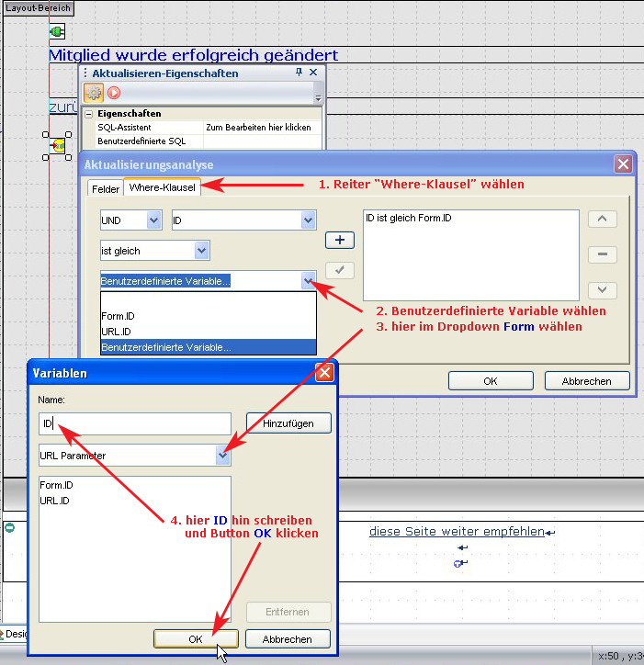644x665 pixels.
Task: Collapse the Eigenschaften section
Action: 89,114
